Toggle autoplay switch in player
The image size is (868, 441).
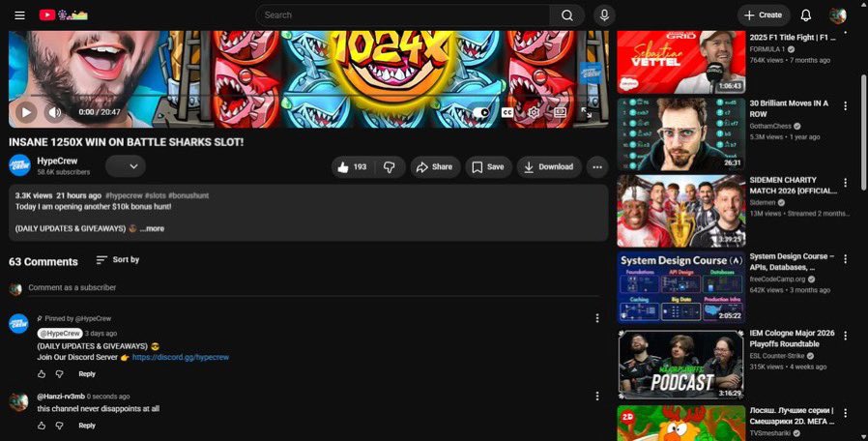[x=480, y=112]
